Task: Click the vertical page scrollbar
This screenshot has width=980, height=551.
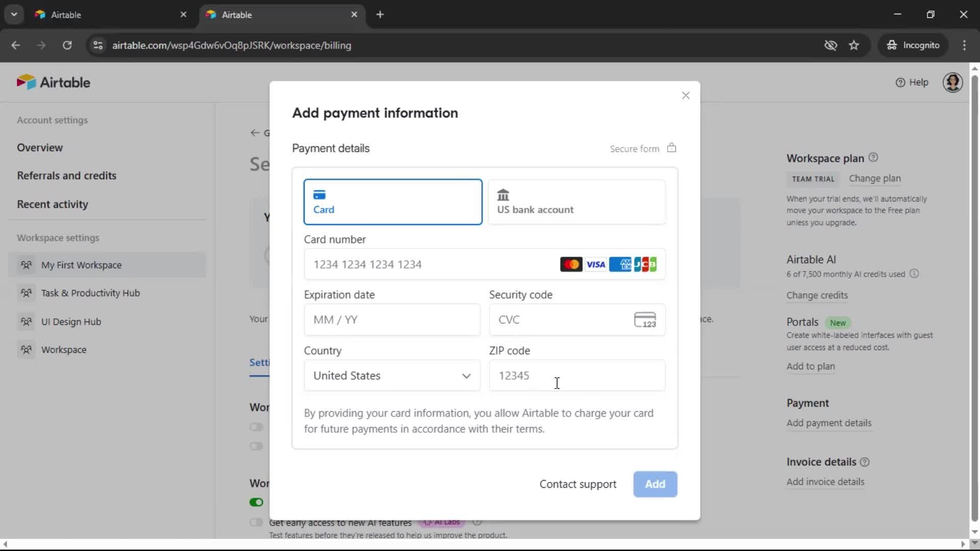Action: point(974,298)
